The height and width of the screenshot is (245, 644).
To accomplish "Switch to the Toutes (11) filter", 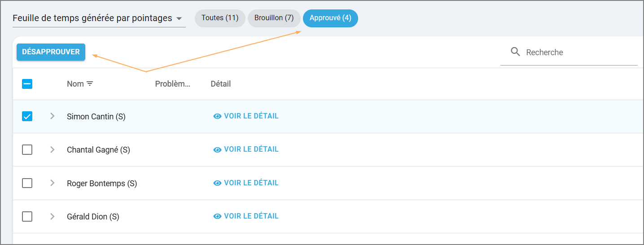I will pos(219,18).
